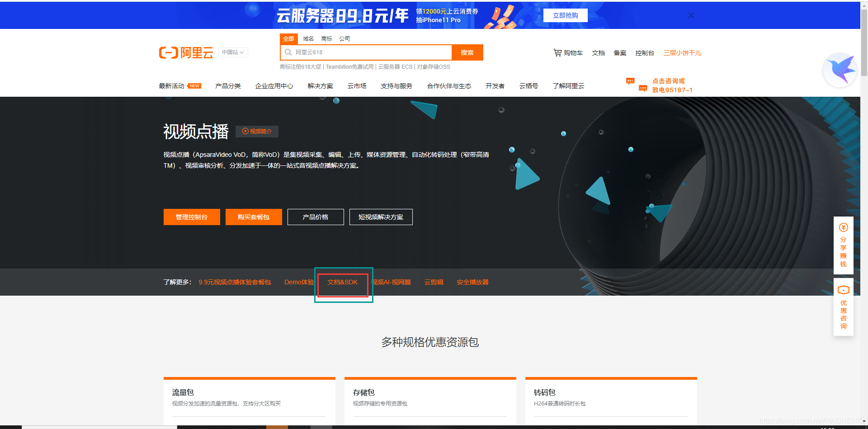
Task: Select the 转码包 resource card
Action: (x=611, y=401)
